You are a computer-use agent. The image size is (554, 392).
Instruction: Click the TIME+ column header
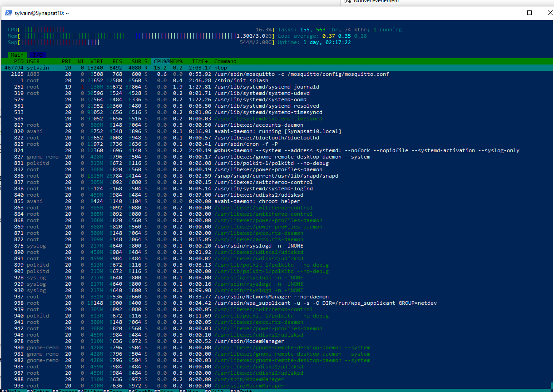[x=200, y=61]
